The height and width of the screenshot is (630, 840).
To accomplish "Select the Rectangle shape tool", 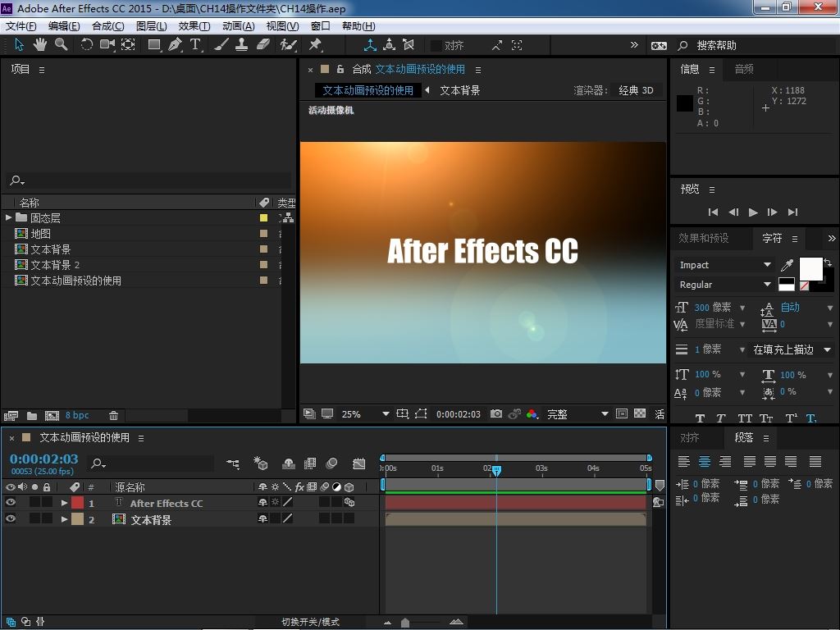I will coord(154,45).
